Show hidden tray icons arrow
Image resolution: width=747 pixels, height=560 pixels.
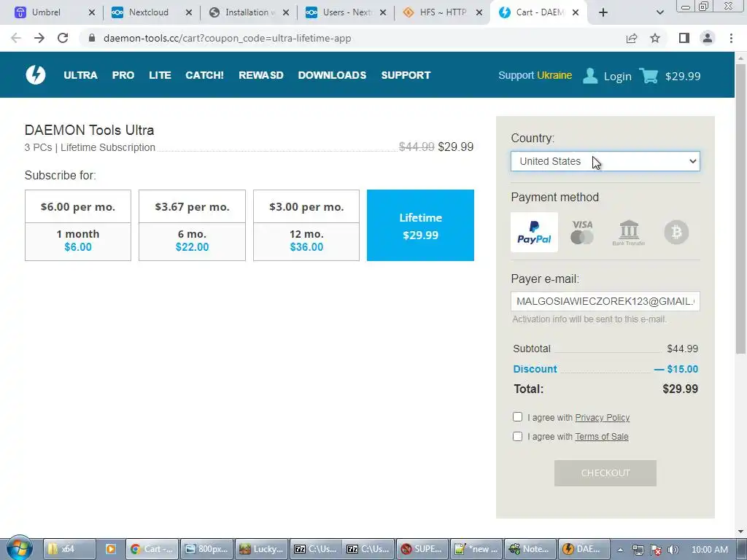pyautogui.click(x=620, y=550)
